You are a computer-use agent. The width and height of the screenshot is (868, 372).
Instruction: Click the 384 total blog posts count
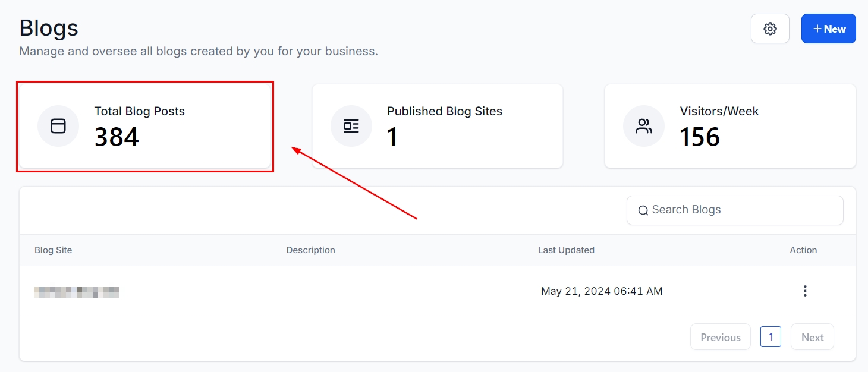click(117, 137)
